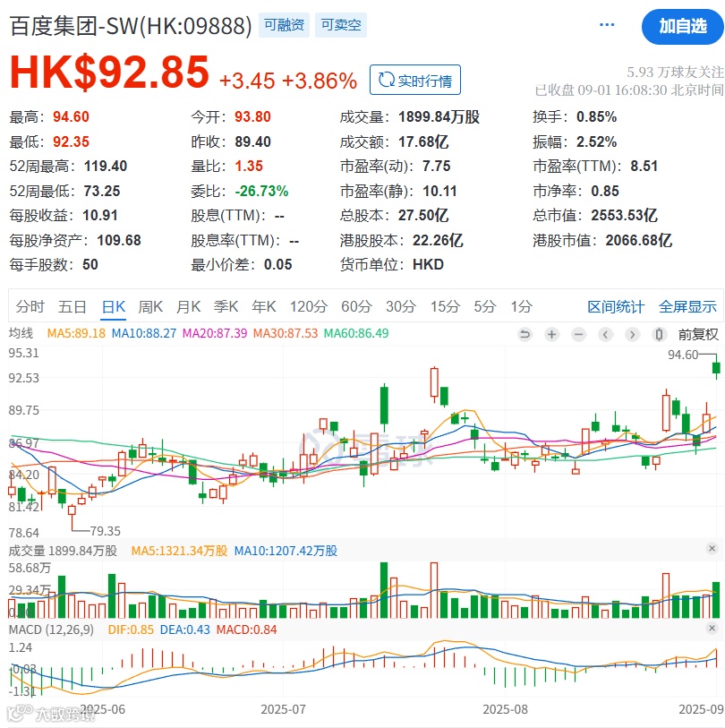The width and height of the screenshot is (725, 728).
Task: Open the 前复权 adjustment dropdown
Action: tap(697, 334)
